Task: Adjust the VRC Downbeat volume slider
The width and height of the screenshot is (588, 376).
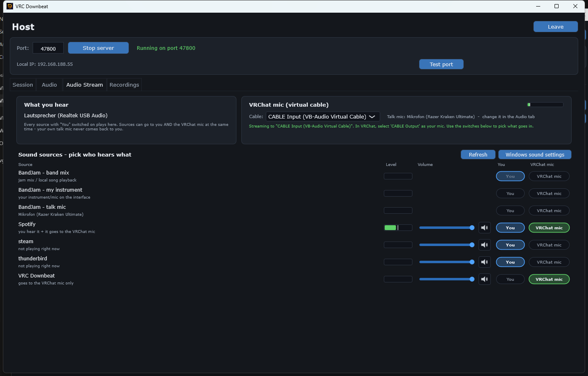Action: click(x=447, y=279)
